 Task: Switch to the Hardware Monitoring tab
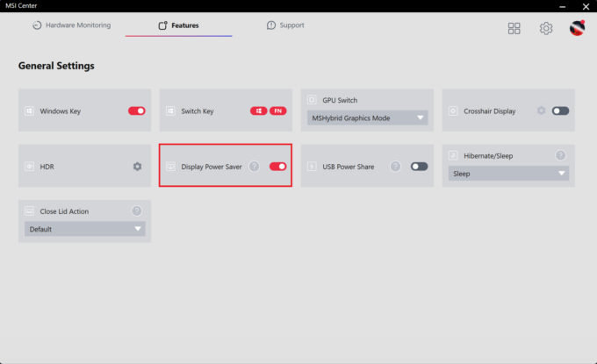point(71,25)
